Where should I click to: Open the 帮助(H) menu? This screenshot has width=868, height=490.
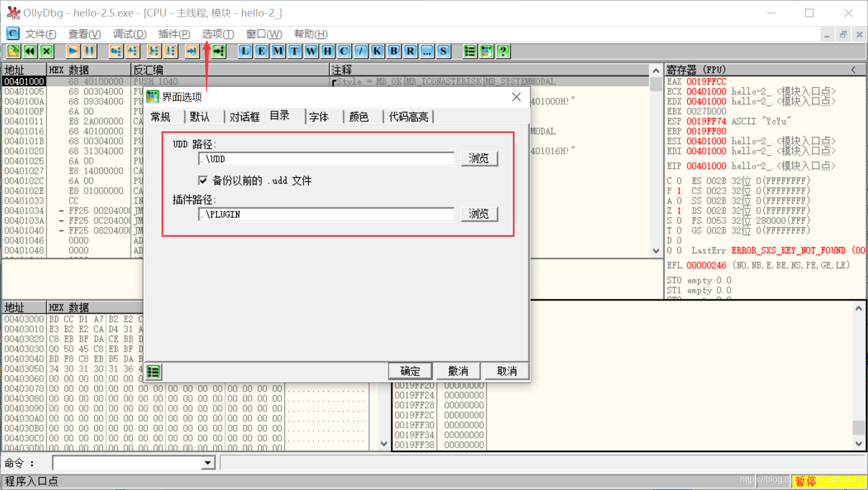point(310,34)
